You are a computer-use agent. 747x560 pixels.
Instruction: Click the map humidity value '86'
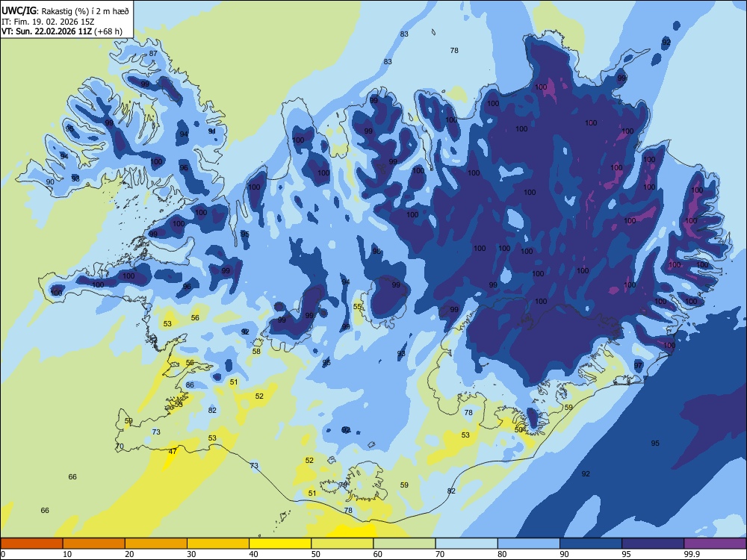pos(190,385)
